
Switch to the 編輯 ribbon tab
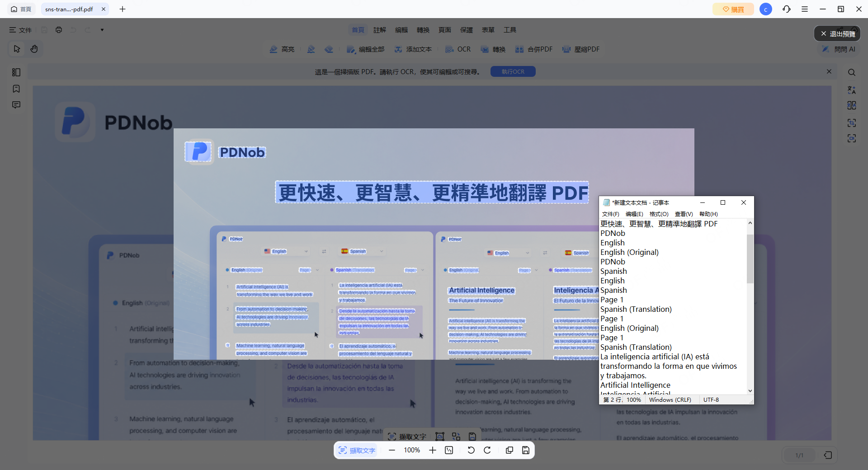point(401,30)
